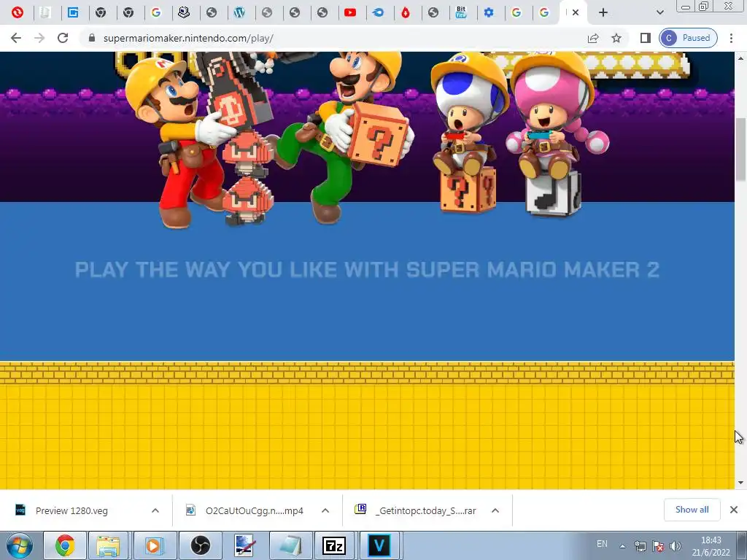Viewport: 747px width, 560px height.
Task: Switch to the Bit View tab
Action: click(461, 13)
